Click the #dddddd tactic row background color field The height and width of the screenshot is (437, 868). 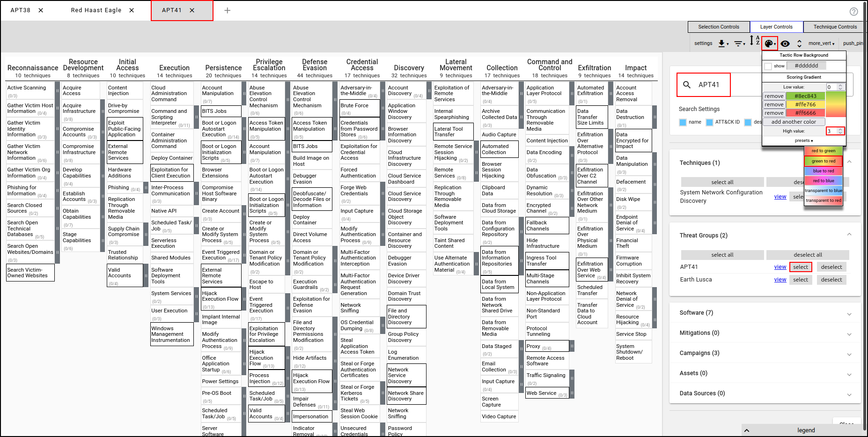coord(806,66)
